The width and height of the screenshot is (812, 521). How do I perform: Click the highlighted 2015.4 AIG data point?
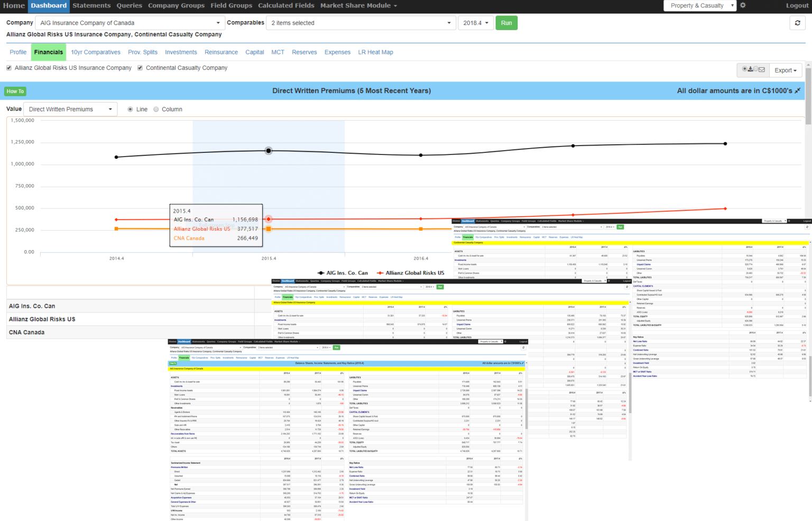pyautogui.click(x=269, y=151)
